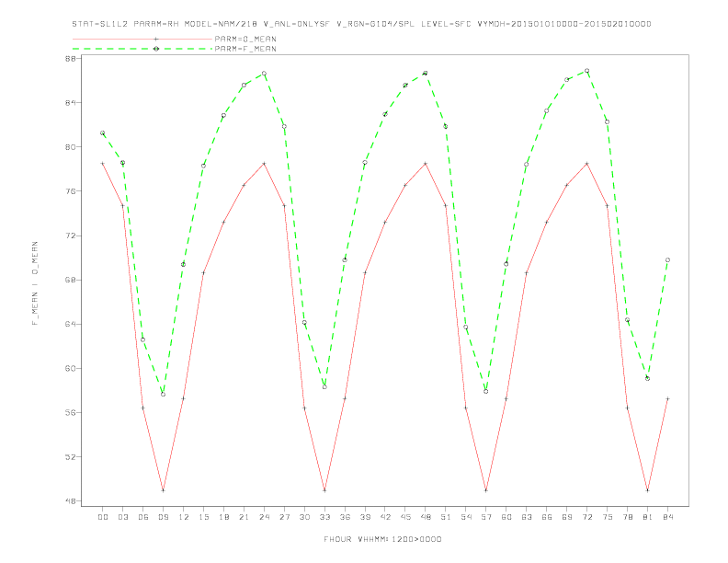Screen dimensions: 728x563
Task: Click the x-axis tick label 24
Action: point(264,517)
